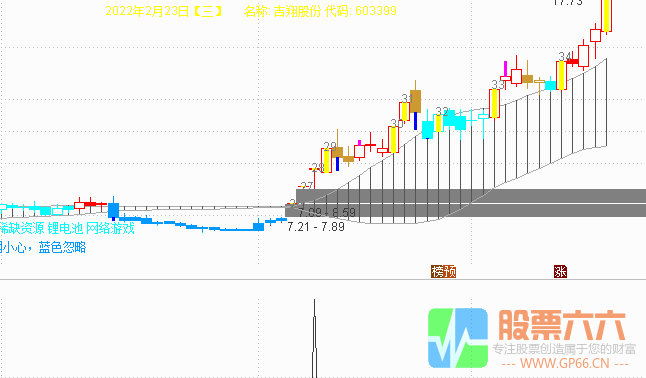Viewport: 646px width, 378px height.
Task: Click candlestick signal label 31
Action: (407, 99)
